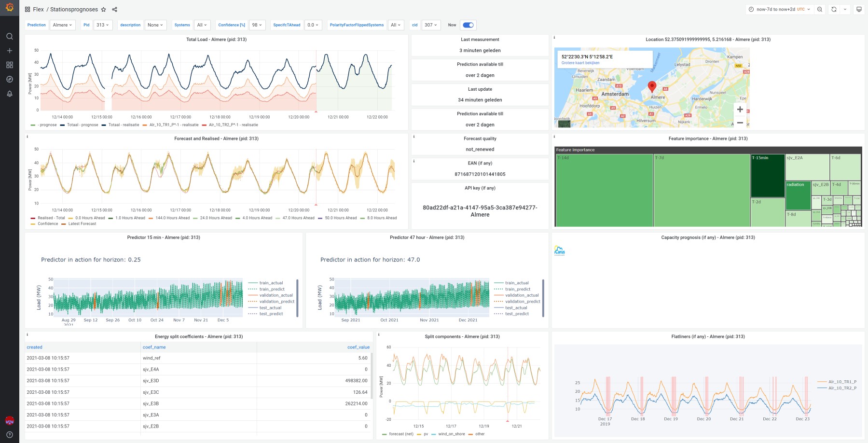868x443 pixels.
Task: Open the Help question mark icon
Action: 10,434
